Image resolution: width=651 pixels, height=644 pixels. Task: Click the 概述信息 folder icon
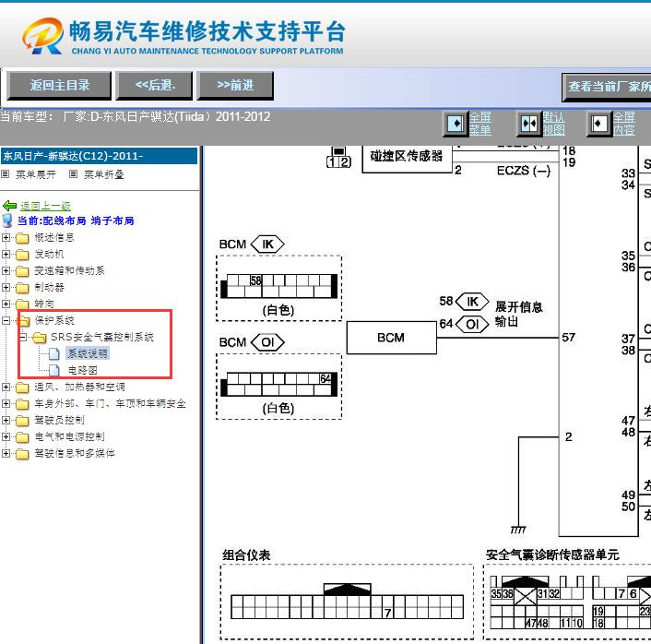tap(22, 238)
